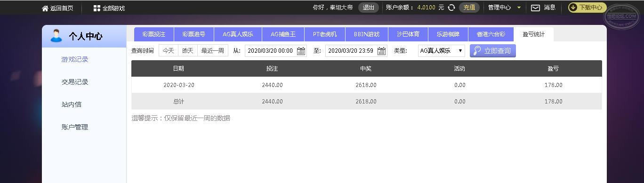Viewport: 644px width, 183px height.
Task: Click the 日期 column header
Action: (178, 69)
